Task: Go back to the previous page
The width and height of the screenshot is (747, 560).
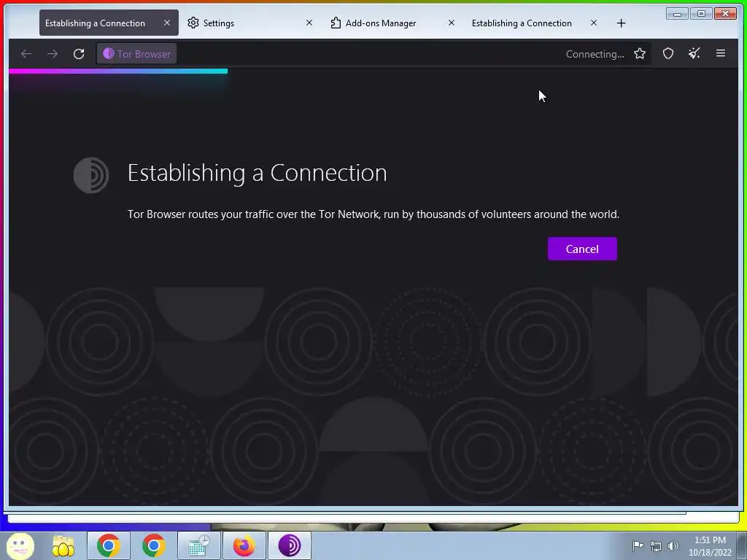Action: 26,54
